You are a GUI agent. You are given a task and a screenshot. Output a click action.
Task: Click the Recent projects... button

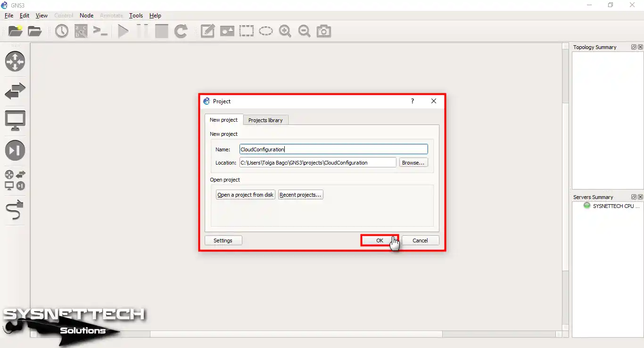[x=300, y=195]
